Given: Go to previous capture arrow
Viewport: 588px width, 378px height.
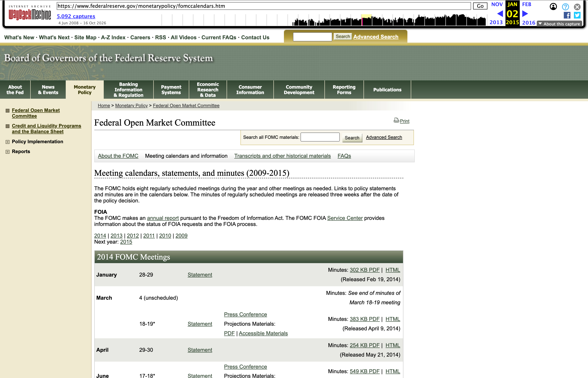Looking at the screenshot, I should pyautogui.click(x=500, y=14).
